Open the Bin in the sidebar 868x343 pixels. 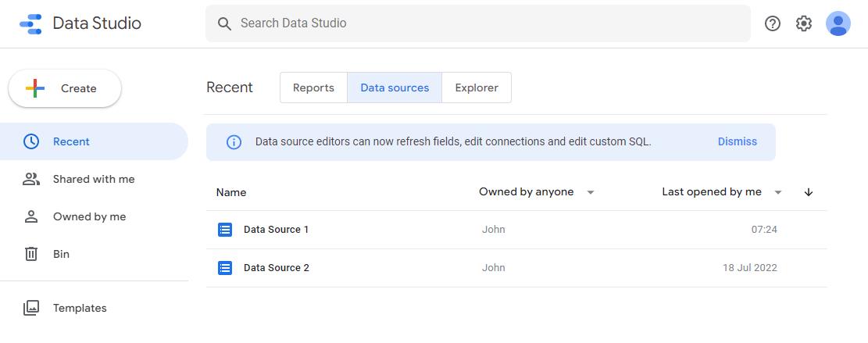[x=94, y=254]
